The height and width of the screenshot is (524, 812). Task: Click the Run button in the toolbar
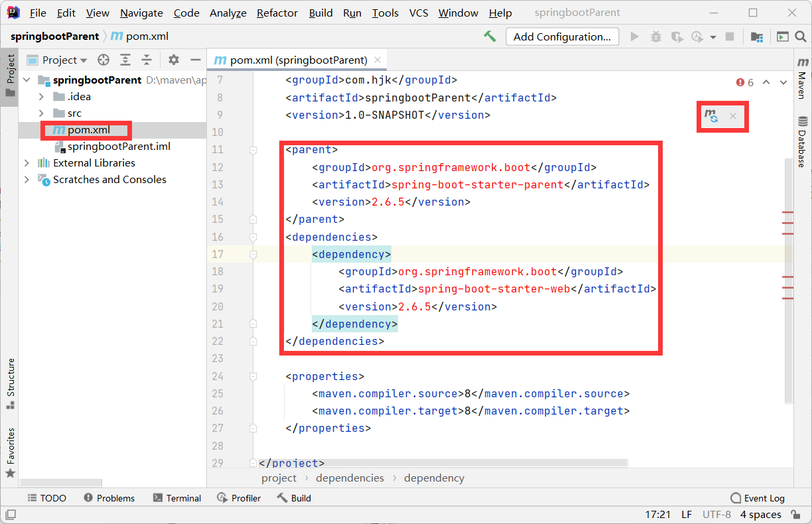tap(635, 36)
